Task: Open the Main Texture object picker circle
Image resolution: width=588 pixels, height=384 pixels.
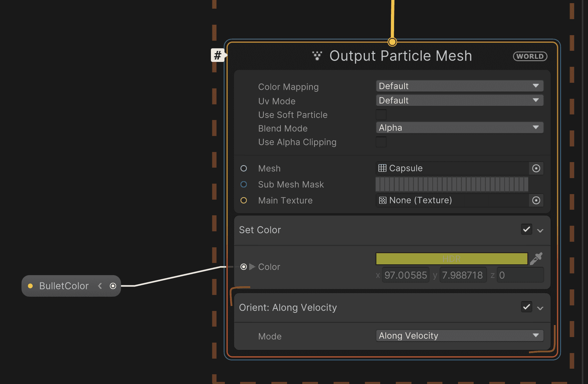Action: 536,200
